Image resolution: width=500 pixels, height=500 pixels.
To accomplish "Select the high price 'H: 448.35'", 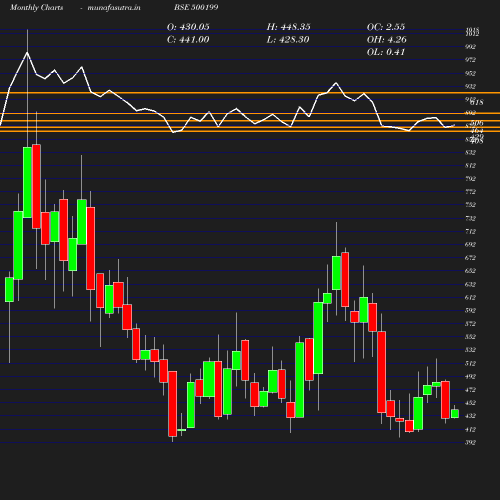I will 288,27.
